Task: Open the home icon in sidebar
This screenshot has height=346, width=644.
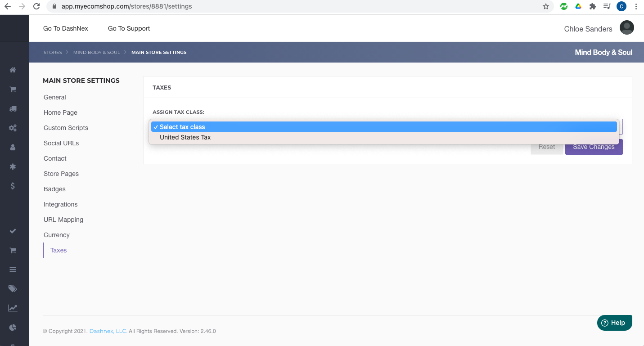Action: pos(13,70)
